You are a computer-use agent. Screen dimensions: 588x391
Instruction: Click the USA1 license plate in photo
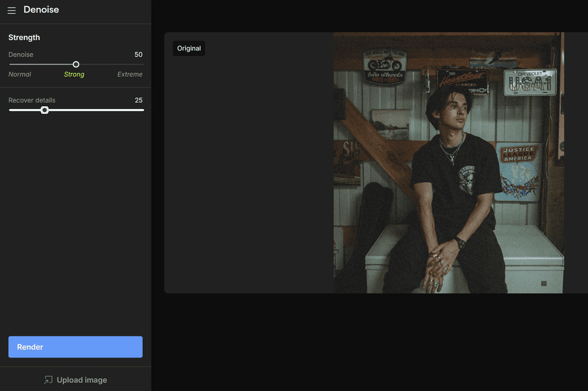tap(530, 83)
